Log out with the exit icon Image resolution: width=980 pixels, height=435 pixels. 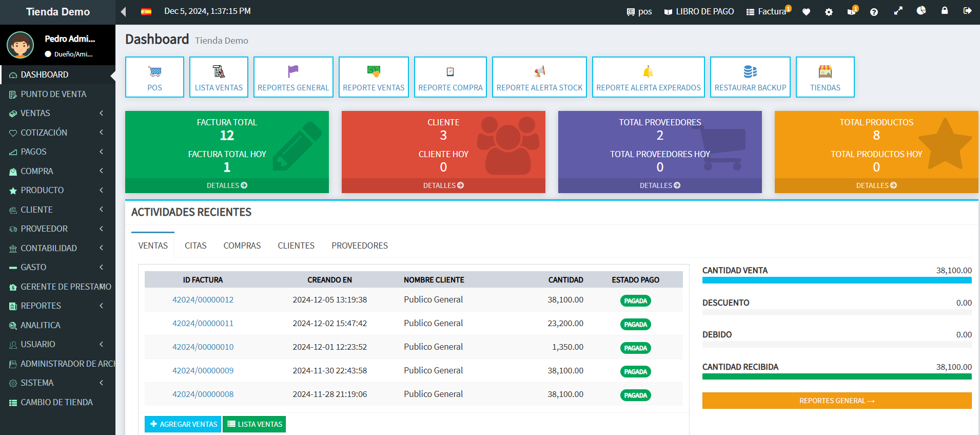pyautogui.click(x=967, y=10)
